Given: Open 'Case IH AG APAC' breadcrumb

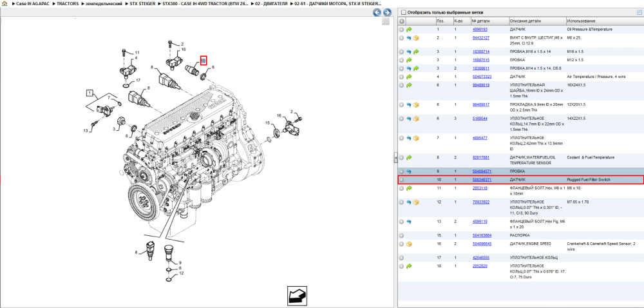Looking at the screenshot, I should pyautogui.click(x=32, y=3).
